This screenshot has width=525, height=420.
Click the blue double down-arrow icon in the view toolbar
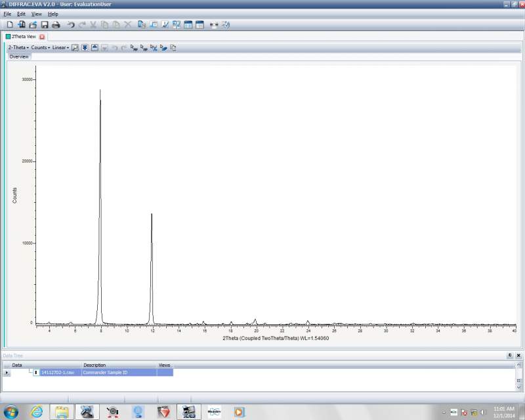click(85, 47)
